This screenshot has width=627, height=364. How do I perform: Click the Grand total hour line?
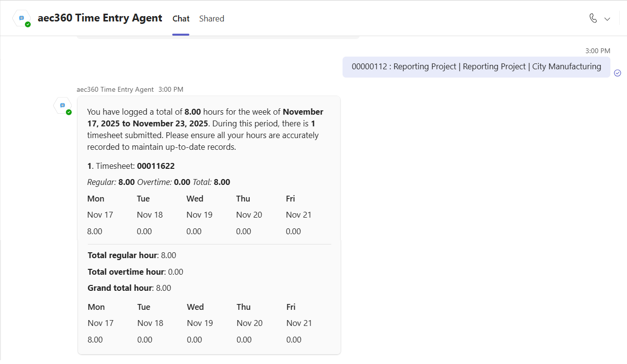[x=129, y=288]
